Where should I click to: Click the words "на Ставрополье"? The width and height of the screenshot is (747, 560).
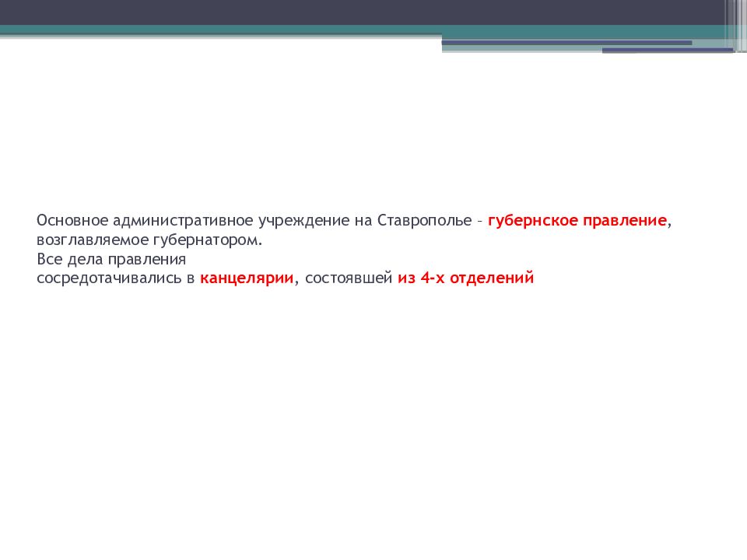point(413,221)
